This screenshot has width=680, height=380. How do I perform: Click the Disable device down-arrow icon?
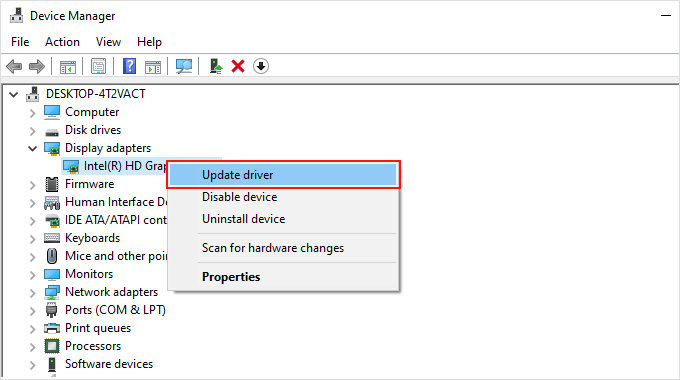(x=261, y=66)
